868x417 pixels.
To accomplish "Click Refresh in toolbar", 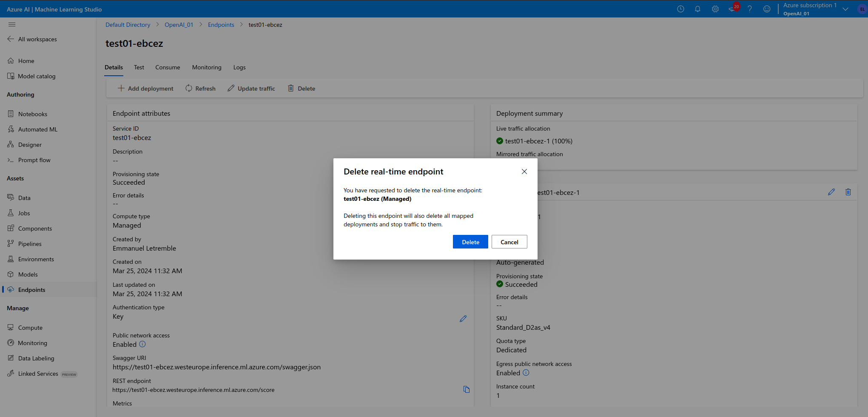I will (200, 89).
